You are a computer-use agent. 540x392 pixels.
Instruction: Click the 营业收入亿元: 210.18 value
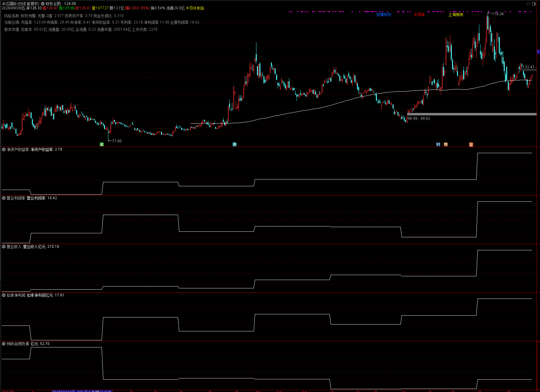41,247
